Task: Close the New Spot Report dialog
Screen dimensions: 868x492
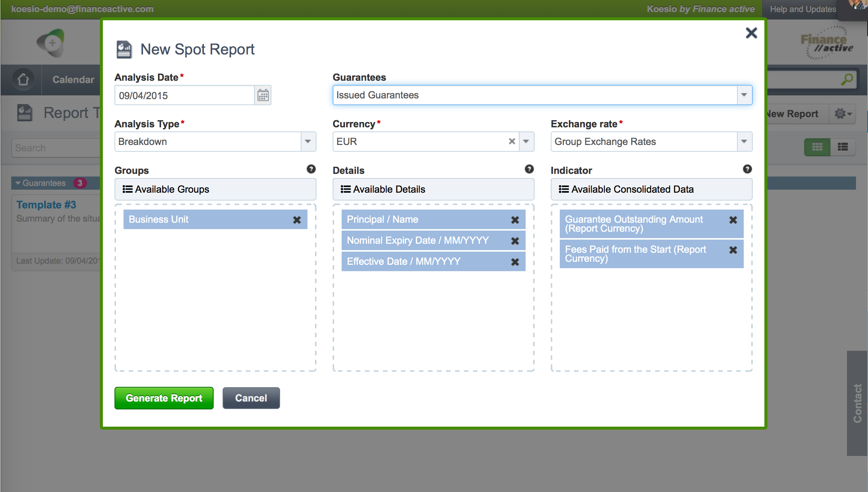Action: coord(751,33)
